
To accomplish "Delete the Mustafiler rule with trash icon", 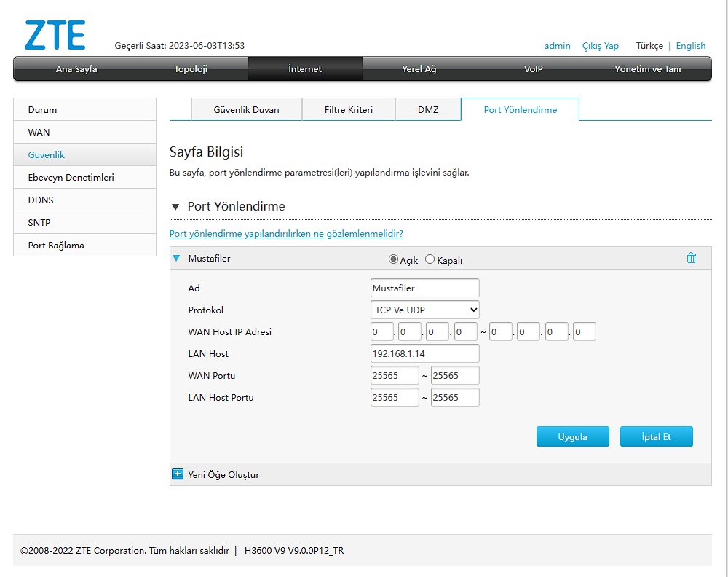I will pos(691,258).
